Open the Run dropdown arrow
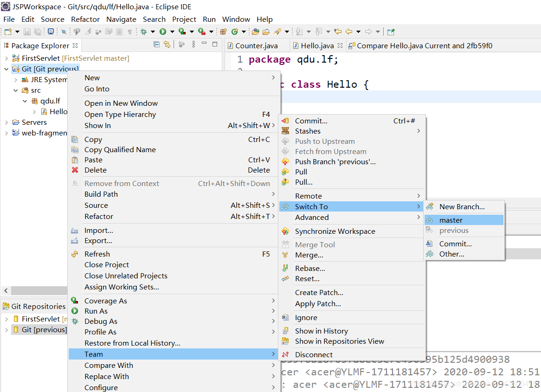The width and height of the screenshot is (541, 392). click(x=172, y=32)
